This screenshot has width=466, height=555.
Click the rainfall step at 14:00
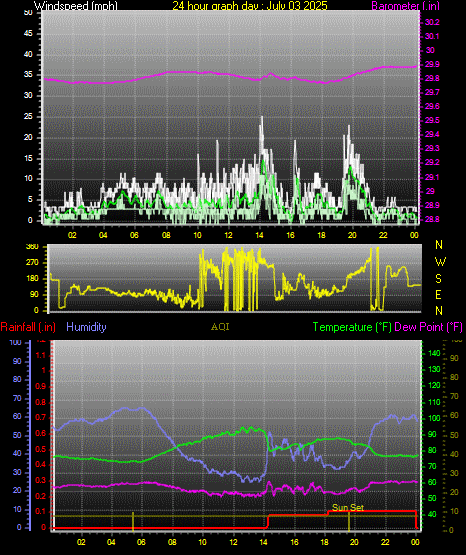coord(268,521)
